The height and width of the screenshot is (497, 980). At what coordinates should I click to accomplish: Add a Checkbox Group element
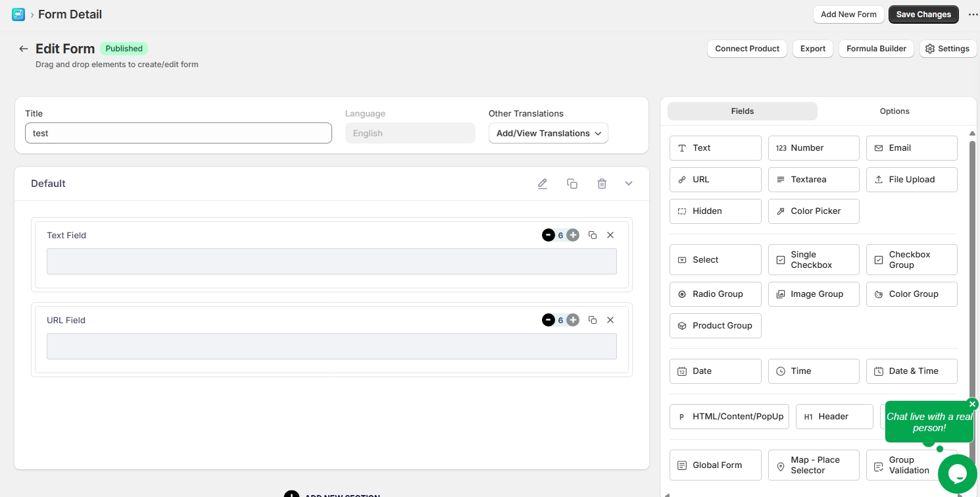tap(912, 260)
